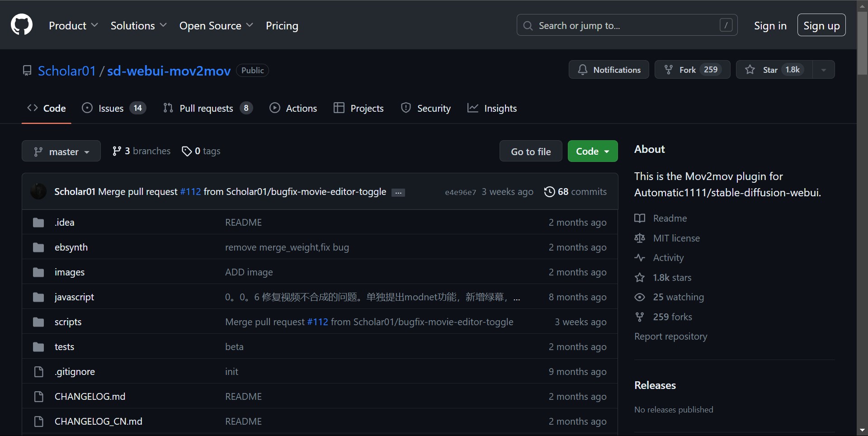Click the Go to file button
The width and height of the screenshot is (868, 436).
530,152
